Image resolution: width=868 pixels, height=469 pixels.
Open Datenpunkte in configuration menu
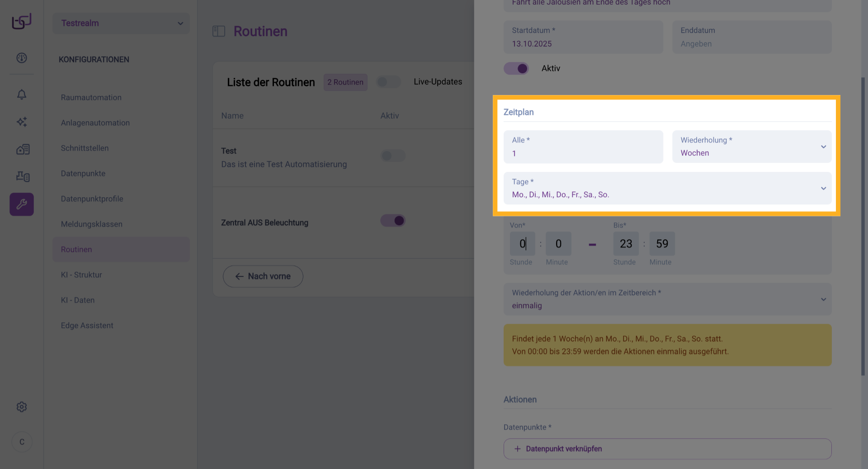coord(83,173)
